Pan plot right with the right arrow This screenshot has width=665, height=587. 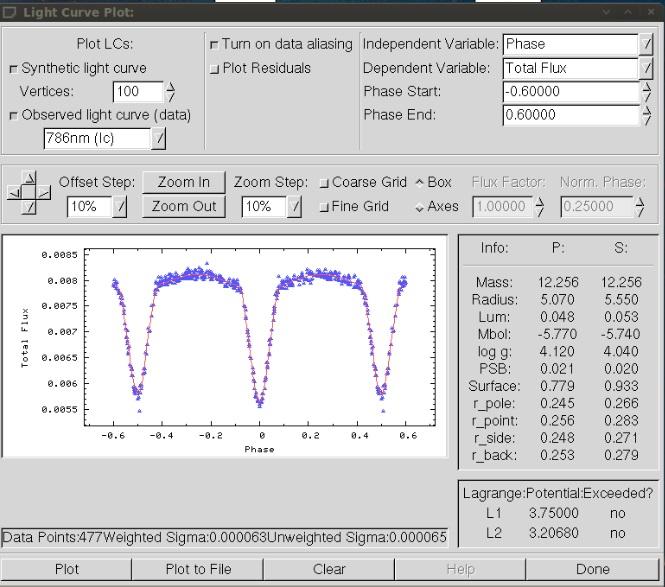[x=43, y=193]
